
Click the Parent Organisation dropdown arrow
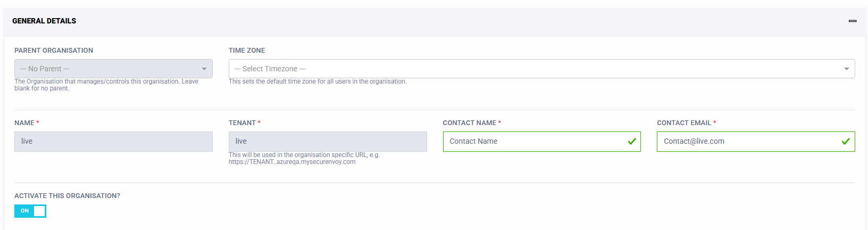click(x=204, y=69)
